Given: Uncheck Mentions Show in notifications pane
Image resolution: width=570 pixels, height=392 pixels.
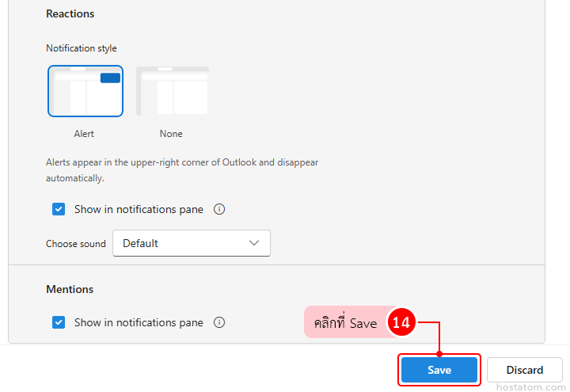Looking at the screenshot, I should (x=59, y=322).
